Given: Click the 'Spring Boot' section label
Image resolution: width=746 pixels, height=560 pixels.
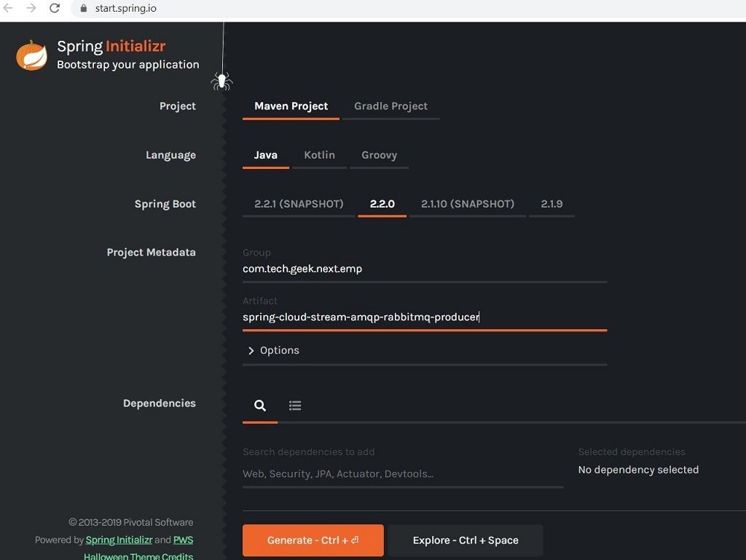Looking at the screenshot, I should click(x=165, y=204).
